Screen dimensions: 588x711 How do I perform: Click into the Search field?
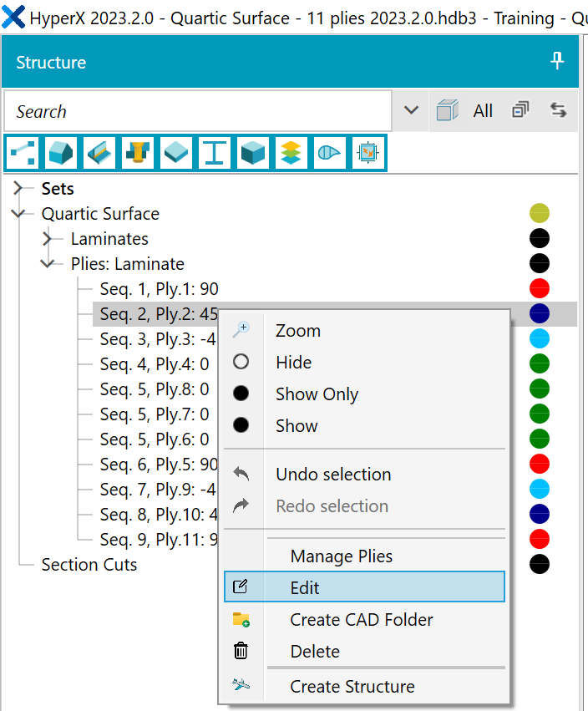198,111
